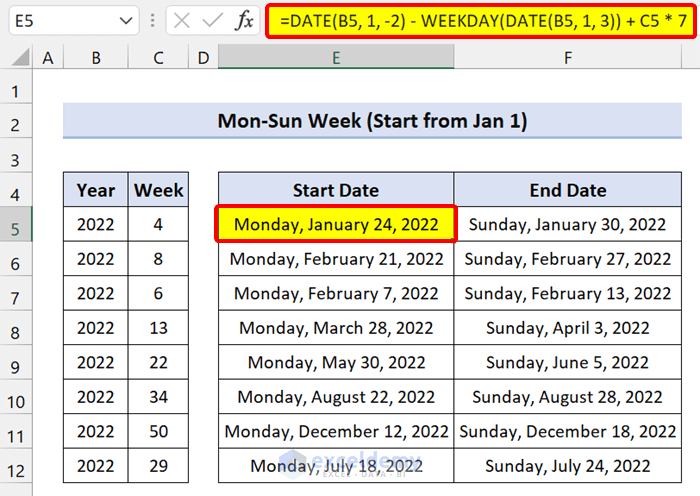700x496 pixels.
Task: Click the Cancel (X) formula bar icon
Action: [180, 21]
